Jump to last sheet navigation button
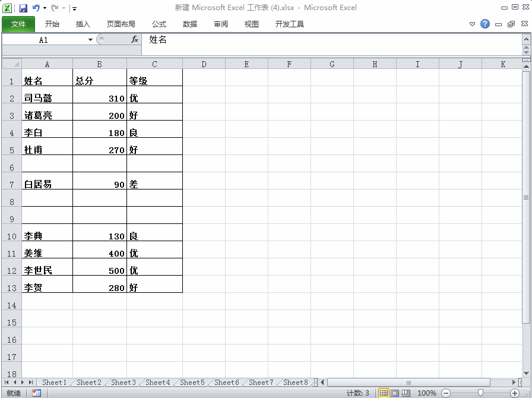The image size is (532, 398). pos(30,383)
